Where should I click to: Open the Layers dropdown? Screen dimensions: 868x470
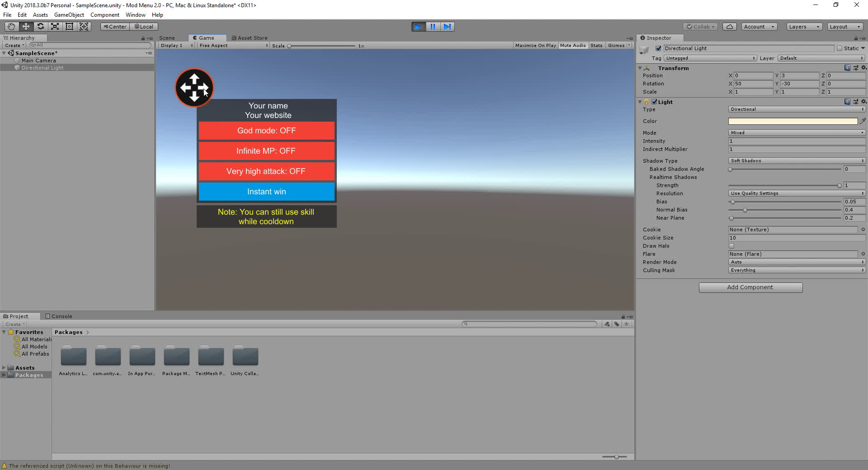pyautogui.click(x=804, y=27)
